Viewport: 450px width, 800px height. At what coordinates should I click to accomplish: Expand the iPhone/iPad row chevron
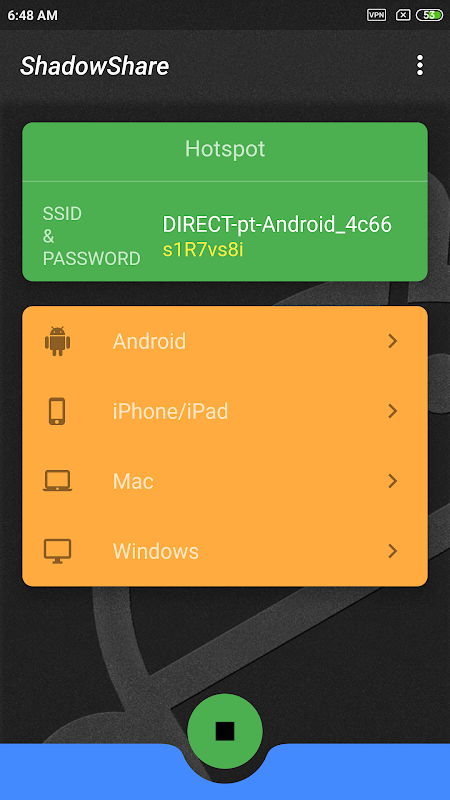(x=392, y=411)
